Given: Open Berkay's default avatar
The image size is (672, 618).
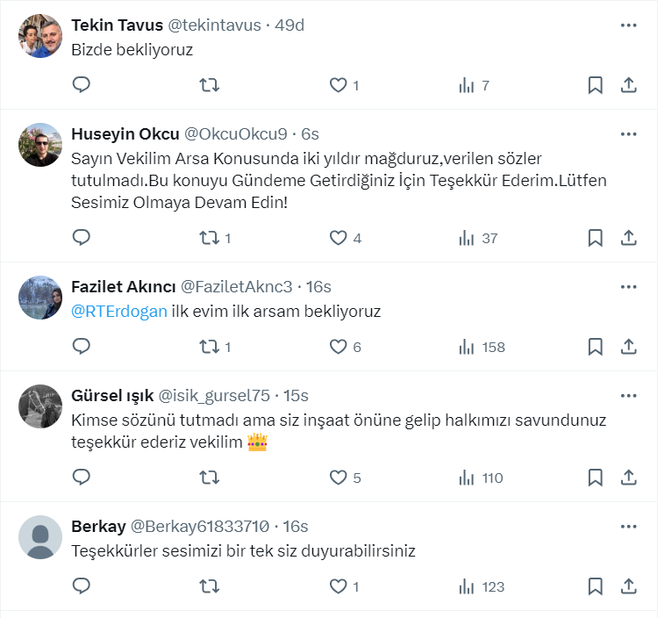Looking at the screenshot, I should (x=40, y=537).
